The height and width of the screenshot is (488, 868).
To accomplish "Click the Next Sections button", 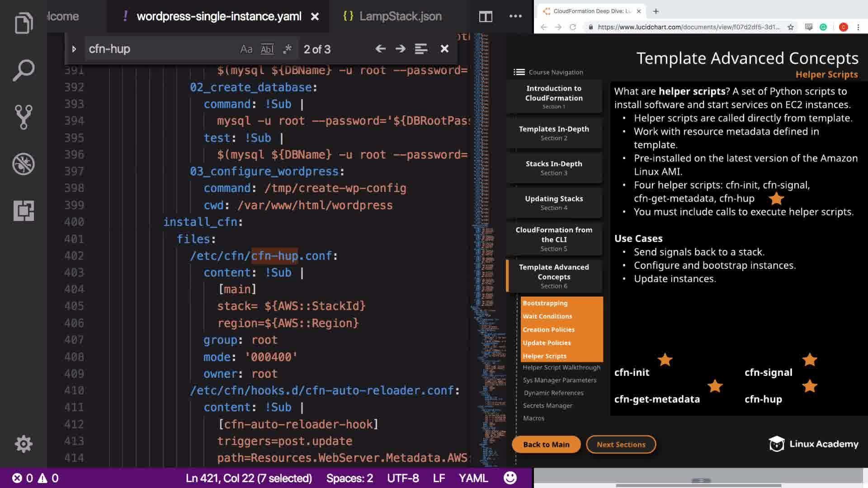I will [x=621, y=444].
